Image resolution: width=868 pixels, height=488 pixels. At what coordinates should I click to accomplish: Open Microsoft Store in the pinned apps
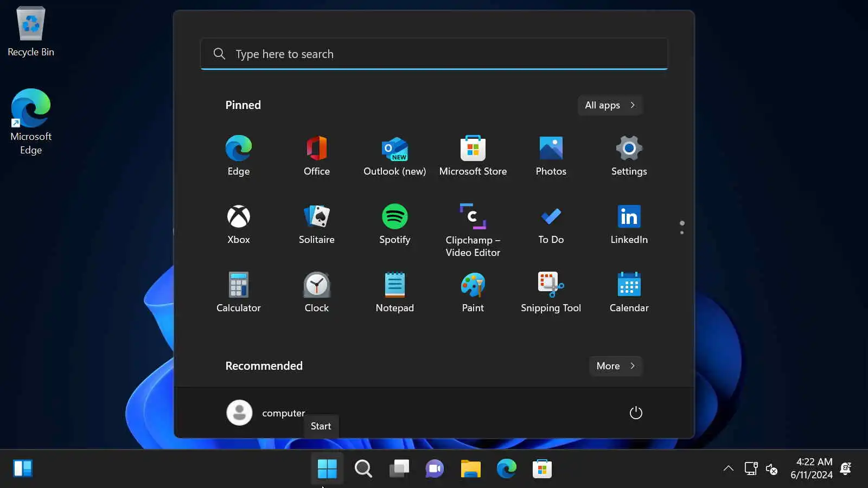473,156
